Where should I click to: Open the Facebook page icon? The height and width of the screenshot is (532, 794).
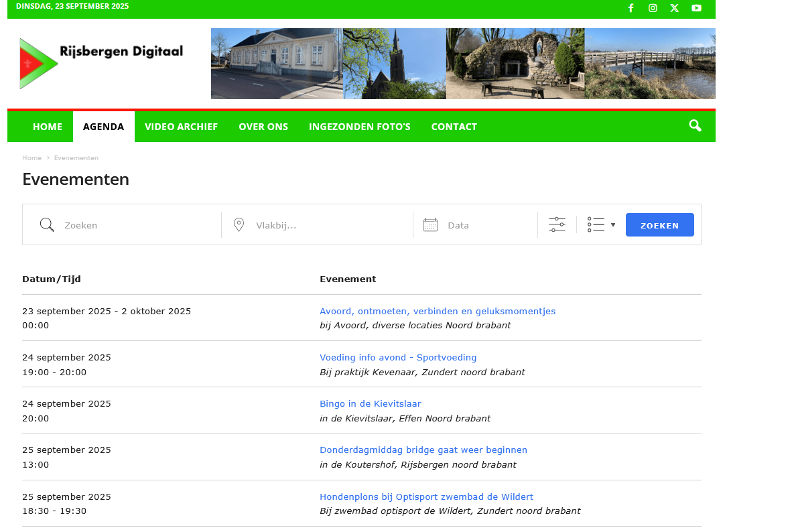[x=631, y=8]
